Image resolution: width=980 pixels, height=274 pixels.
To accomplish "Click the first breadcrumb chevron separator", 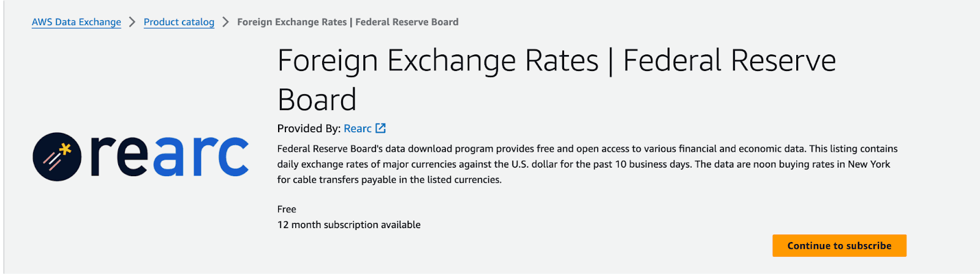I will point(132,22).
